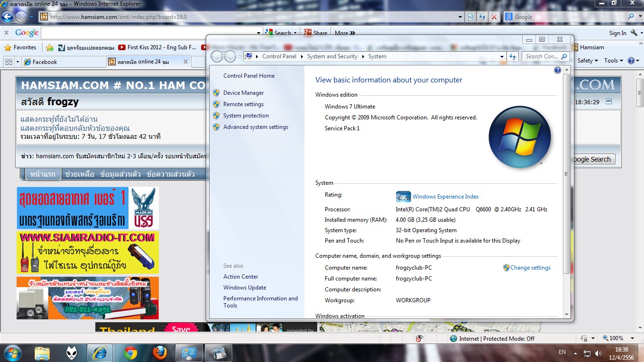Viewport: 644px width, 362px height.
Task: Open the tab list dropdown beside Quick Tabs
Action: 18,62
